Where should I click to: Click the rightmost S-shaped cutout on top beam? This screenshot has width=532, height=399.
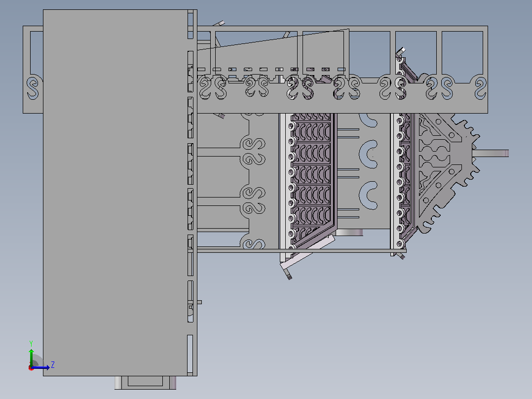pyautogui.click(x=481, y=88)
